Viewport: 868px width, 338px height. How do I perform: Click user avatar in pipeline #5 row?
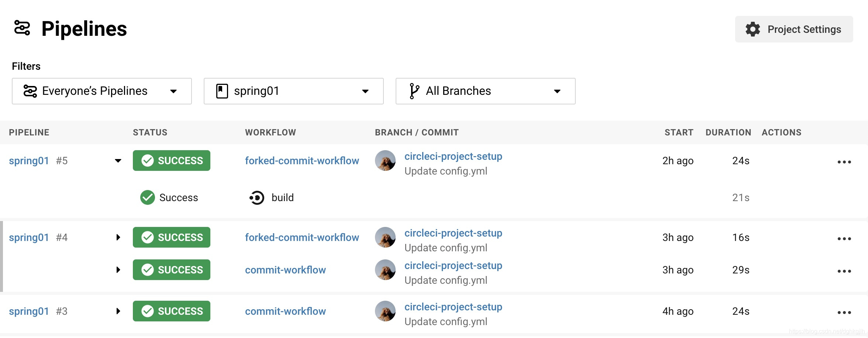point(385,161)
